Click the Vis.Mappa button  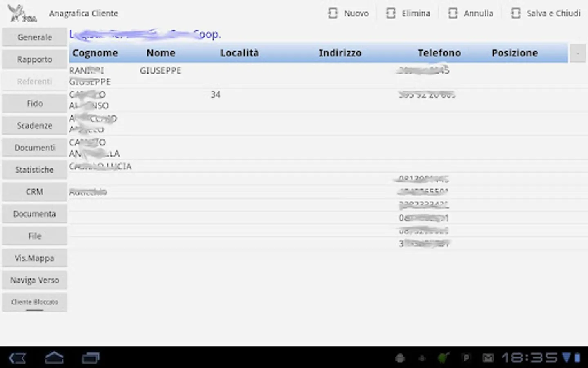coord(35,258)
